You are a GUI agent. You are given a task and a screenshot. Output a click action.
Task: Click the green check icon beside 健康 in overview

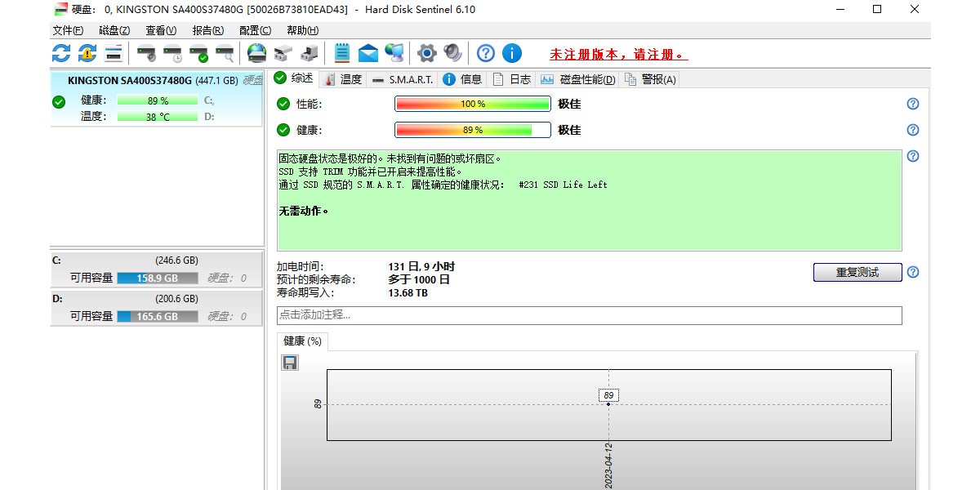[x=283, y=130]
